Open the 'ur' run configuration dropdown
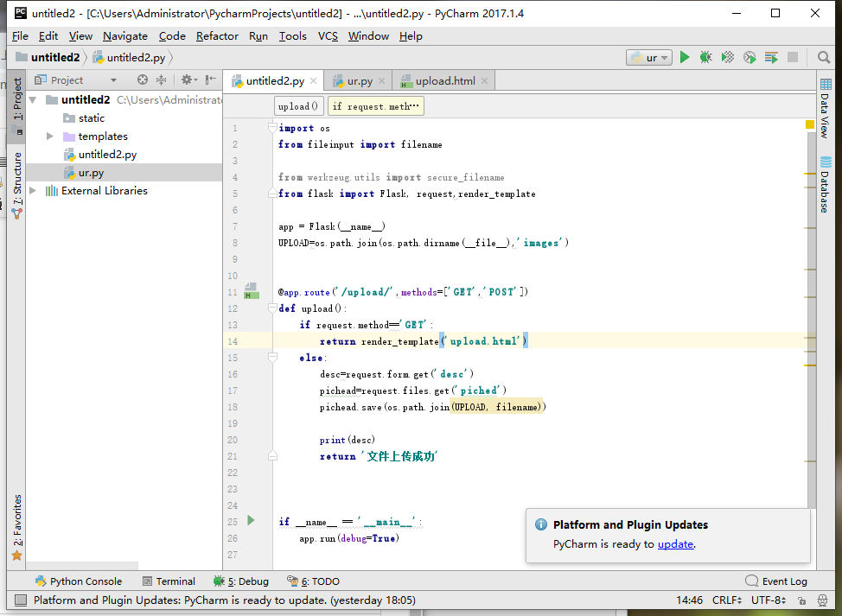 tap(649, 57)
